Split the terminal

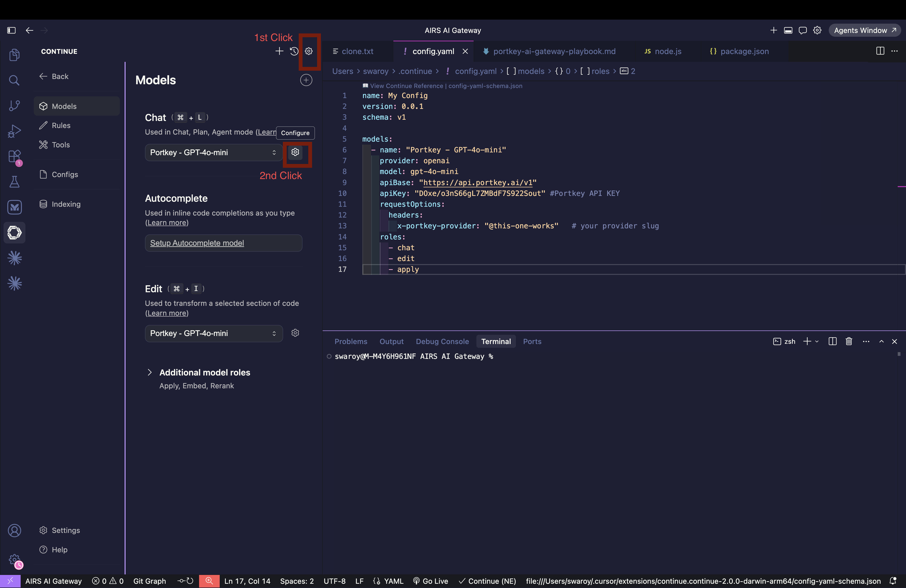tap(833, 341)
